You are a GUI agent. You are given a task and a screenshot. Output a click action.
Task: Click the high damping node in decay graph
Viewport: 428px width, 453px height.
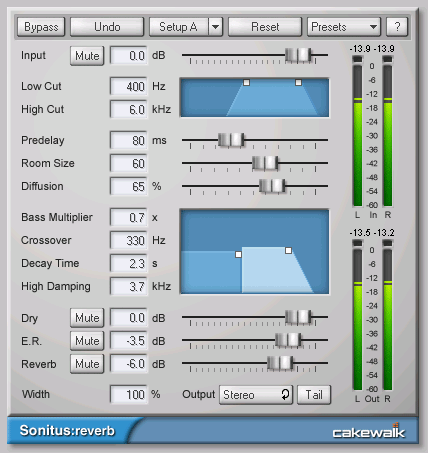tap(289, 250)
